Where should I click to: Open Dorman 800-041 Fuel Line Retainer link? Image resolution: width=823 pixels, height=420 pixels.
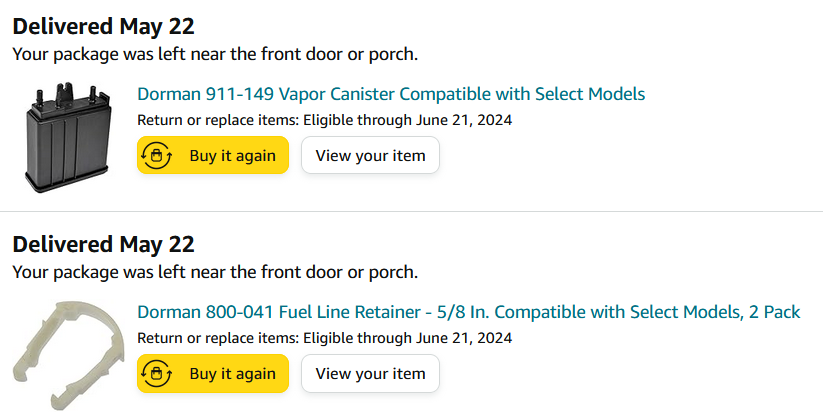[469, 312]
